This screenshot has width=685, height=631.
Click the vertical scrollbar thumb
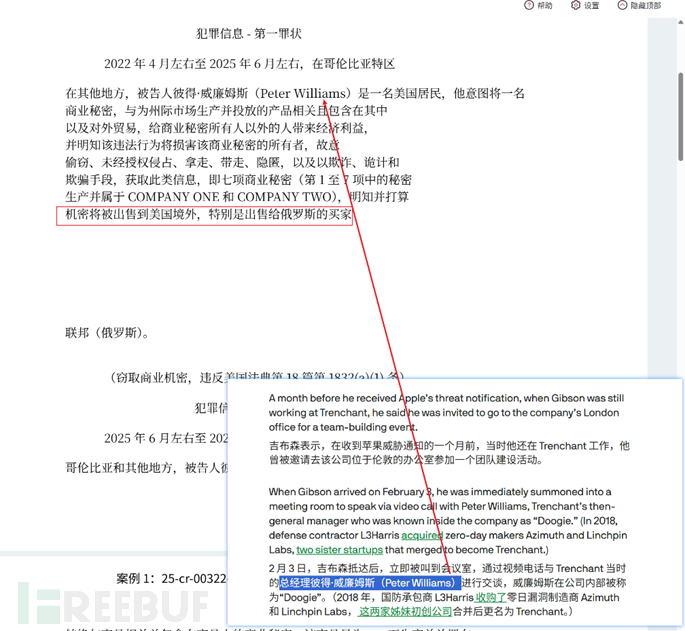coord(681,117)
